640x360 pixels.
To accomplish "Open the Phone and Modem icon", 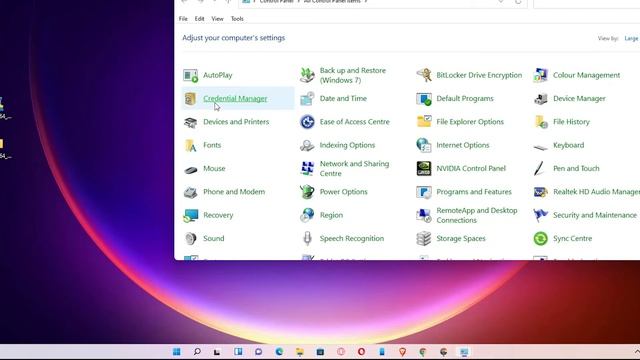I will coord(190,192).
